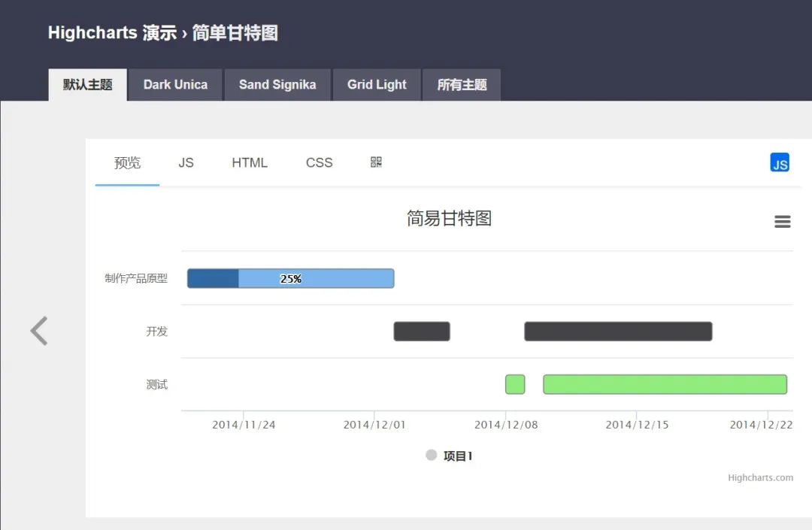Image resolution: width=812 pixels, height=530 pixels.
Task: Open the chart hamburger export menu
Action: coord(783,222)
